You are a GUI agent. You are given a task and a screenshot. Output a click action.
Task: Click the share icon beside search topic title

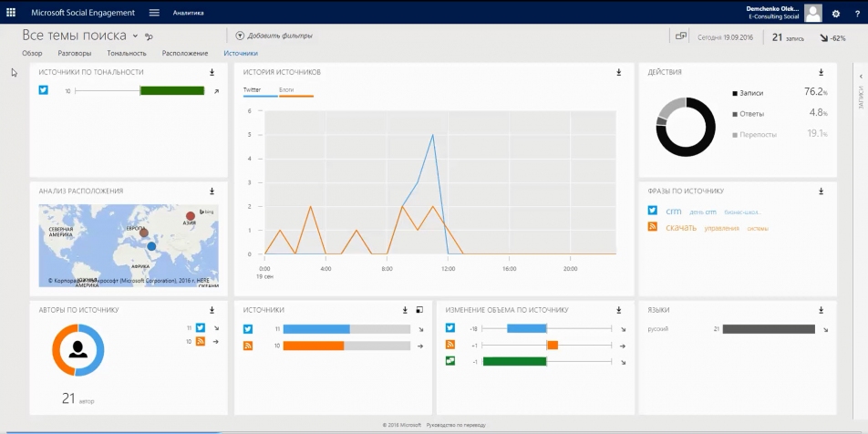tap(149, 36)
